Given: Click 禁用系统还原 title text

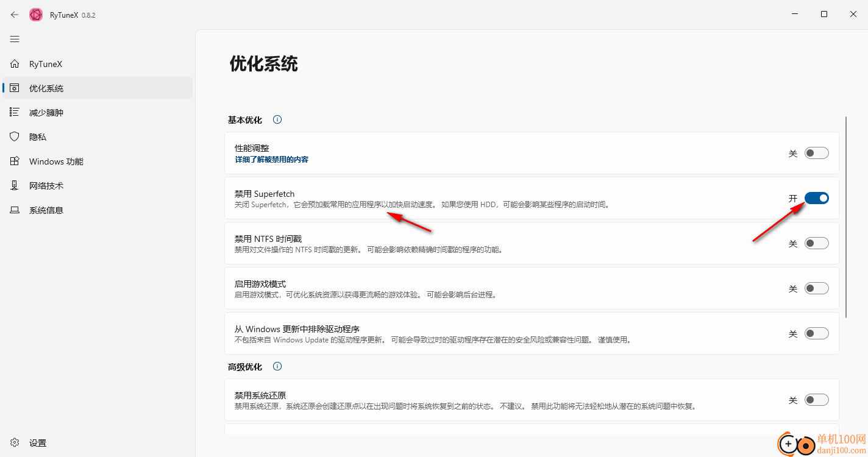Looking at the screenshot, I should tap(260, 395).
